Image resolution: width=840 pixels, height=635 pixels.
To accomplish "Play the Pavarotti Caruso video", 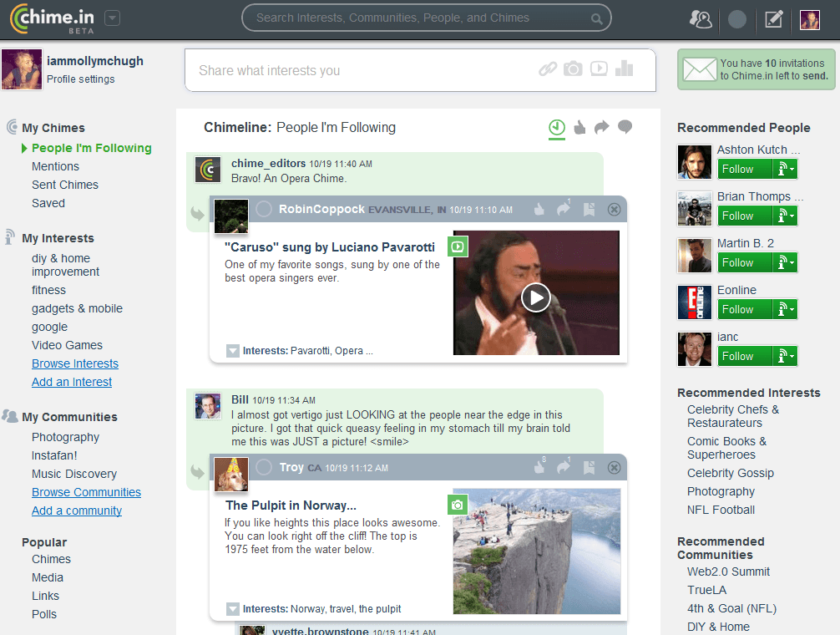I will coord(536,297).
